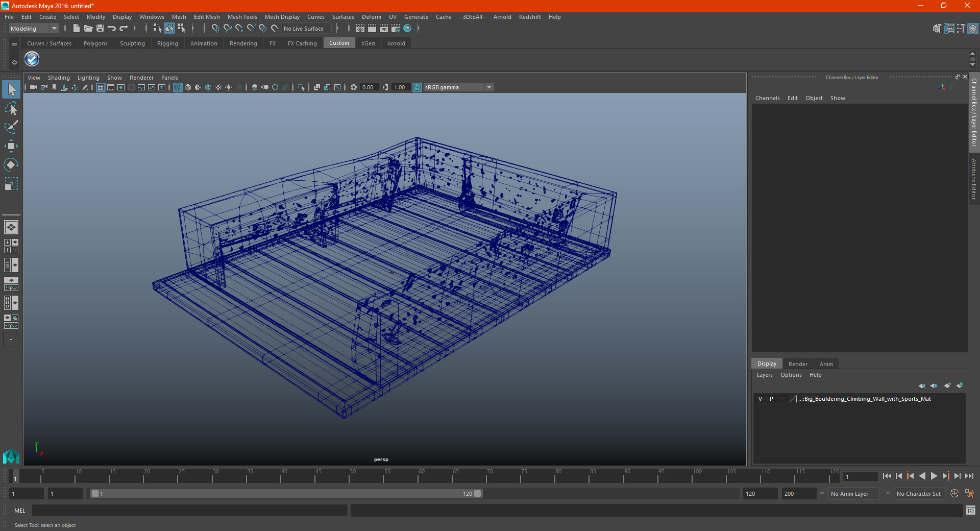Screen dimensions: 980x531
Task: Open the Render layer tab
Action: click(798, 364)
